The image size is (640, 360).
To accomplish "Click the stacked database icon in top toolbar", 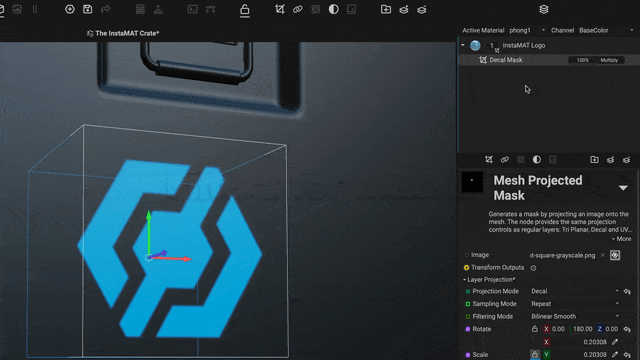I will [140, 9].
